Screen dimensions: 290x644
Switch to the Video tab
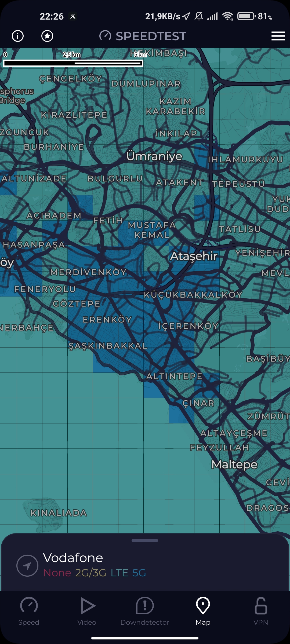click(x=87, y=611)
